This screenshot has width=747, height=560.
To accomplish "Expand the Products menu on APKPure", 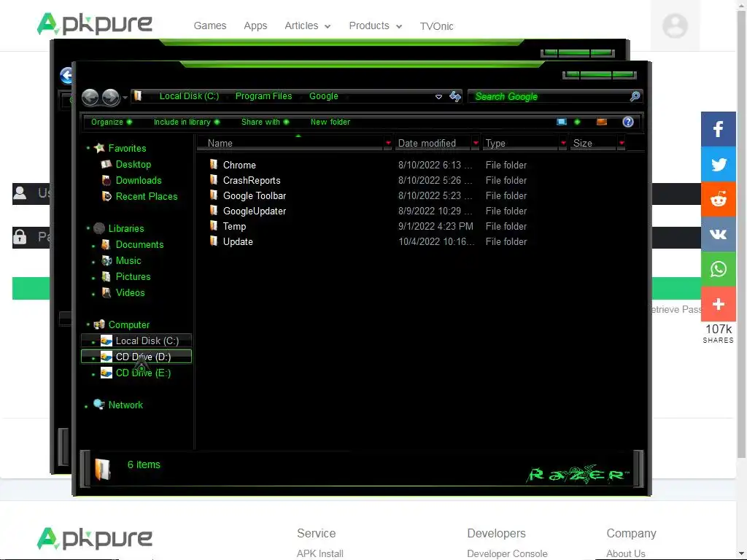I will 376,26.
